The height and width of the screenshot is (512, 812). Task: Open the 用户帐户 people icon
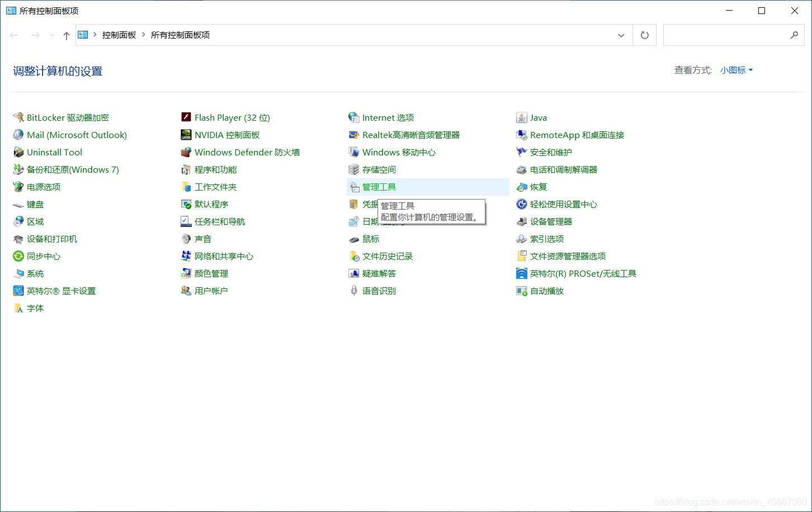(x=186, y=291)
